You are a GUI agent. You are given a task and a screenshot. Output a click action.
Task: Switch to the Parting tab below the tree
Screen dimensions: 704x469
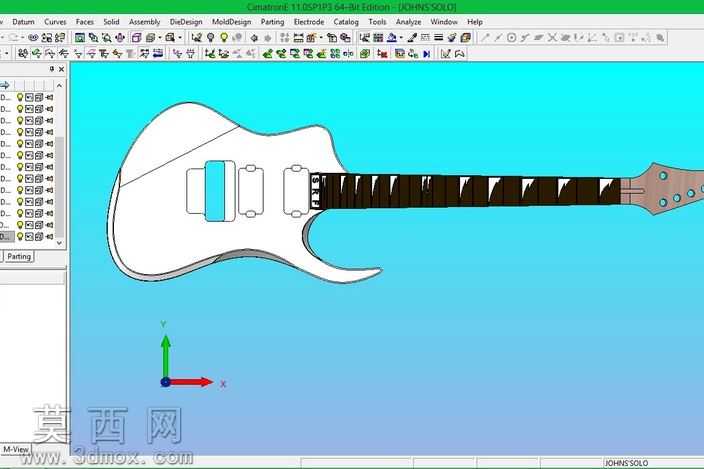tap(19, 257)
